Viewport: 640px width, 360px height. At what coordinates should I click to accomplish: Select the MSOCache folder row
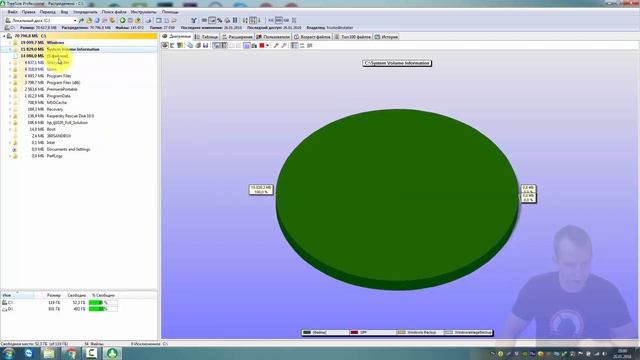click(57, 102)
